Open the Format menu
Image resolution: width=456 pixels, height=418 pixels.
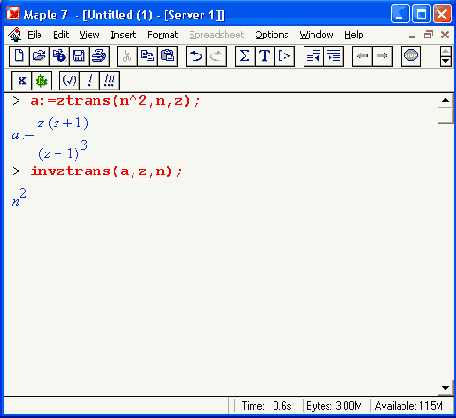[163, 35]
